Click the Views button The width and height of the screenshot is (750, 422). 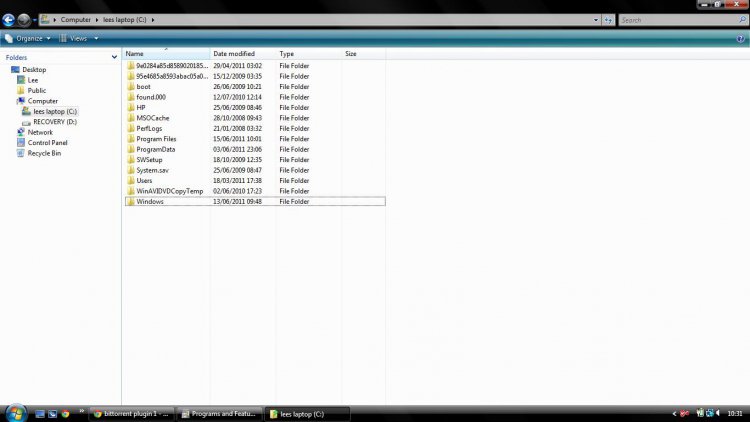(x=74, y=38)
